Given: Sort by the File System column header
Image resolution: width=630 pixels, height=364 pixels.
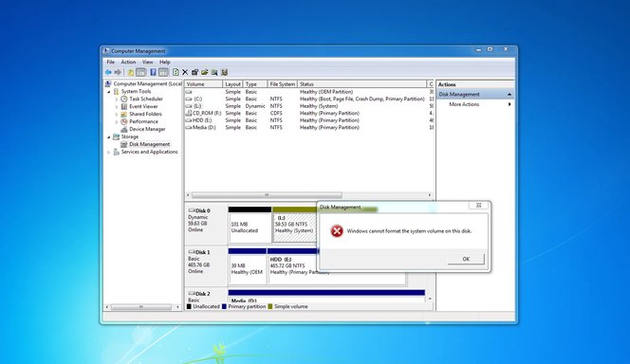Looking at the screenshot, I should [x=282, y=84].
